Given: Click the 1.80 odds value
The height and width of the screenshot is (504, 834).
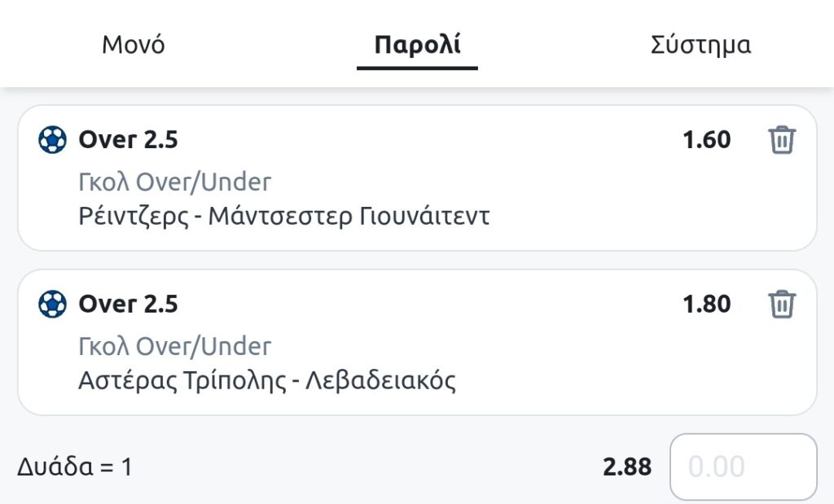Looking at the screenshot, I should click(706, 305).
